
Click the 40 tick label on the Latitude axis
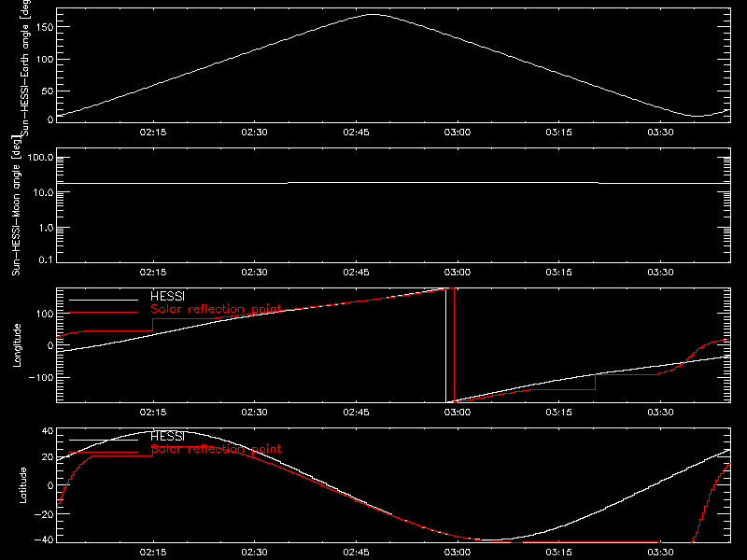(48, 431)
